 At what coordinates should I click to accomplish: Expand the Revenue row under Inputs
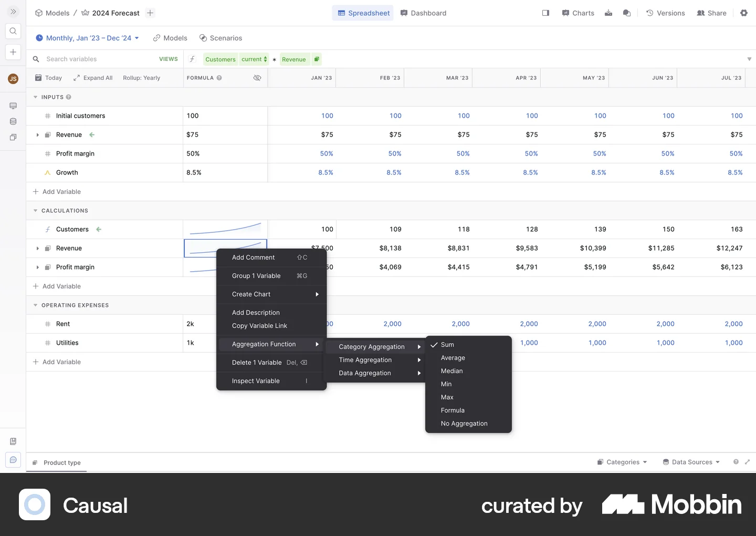(x=38, y=135)
